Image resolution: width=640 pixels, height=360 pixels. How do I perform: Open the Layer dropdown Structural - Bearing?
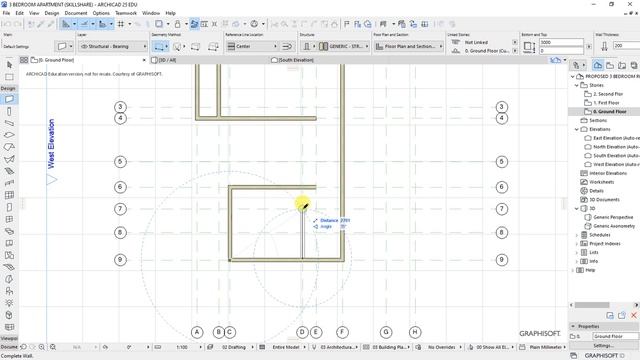(x=113, y=47)
